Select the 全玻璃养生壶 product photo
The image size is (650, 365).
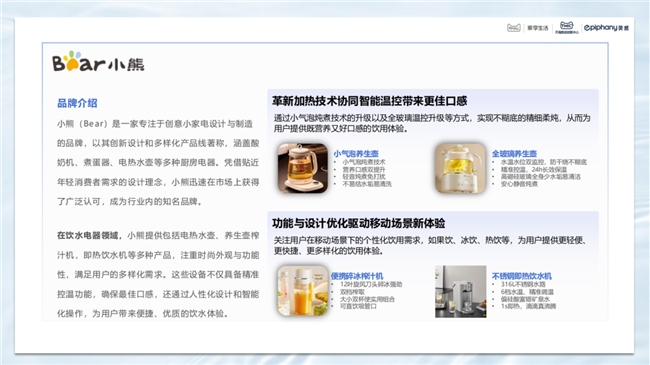point(460,168)
